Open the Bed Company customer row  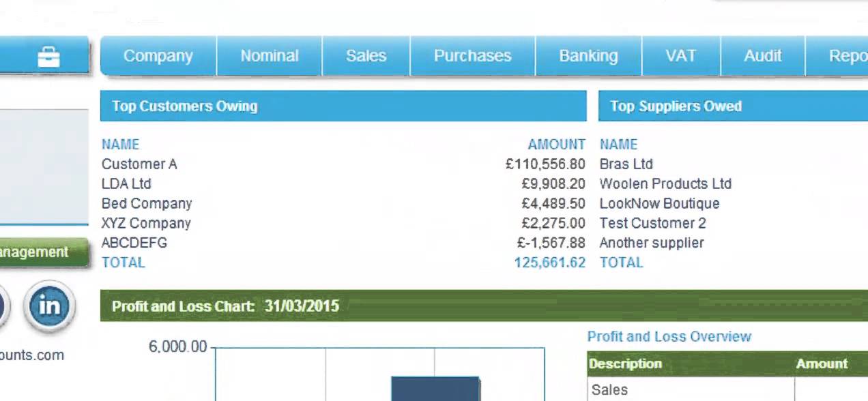coord(147,204)
